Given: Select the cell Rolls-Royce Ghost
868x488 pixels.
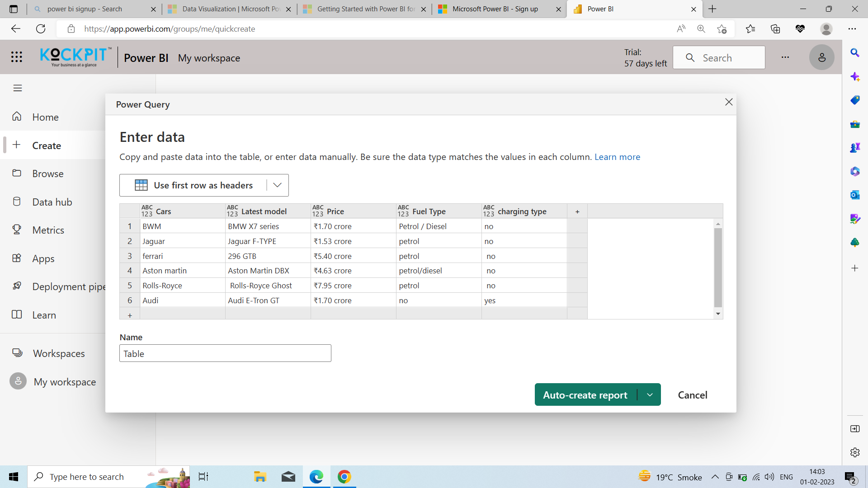Looking at the screenshot, I should coord(268,286).
